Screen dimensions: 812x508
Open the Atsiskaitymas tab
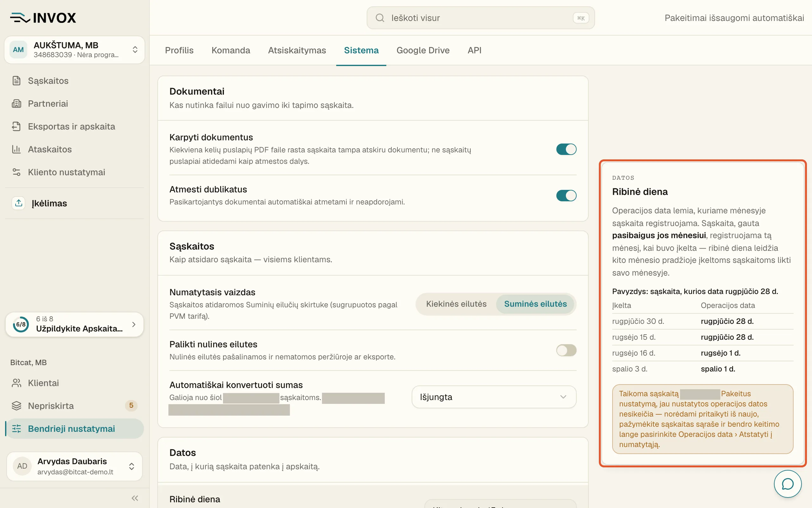297,50
